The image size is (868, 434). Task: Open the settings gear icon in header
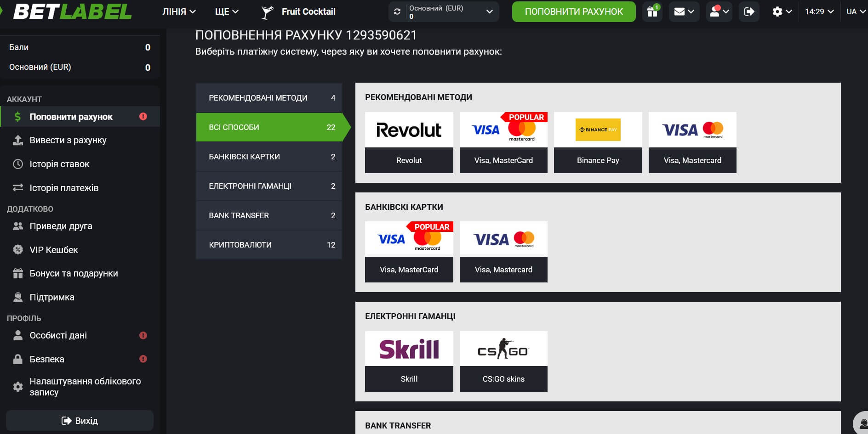tap(777, 11)
